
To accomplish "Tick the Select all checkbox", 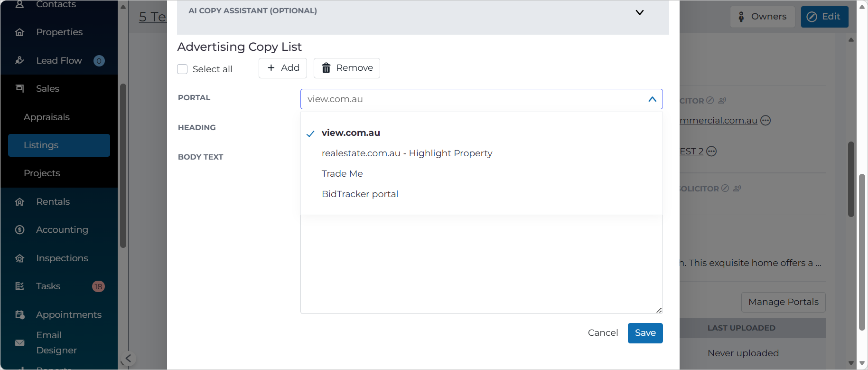I will coord(182,69).
